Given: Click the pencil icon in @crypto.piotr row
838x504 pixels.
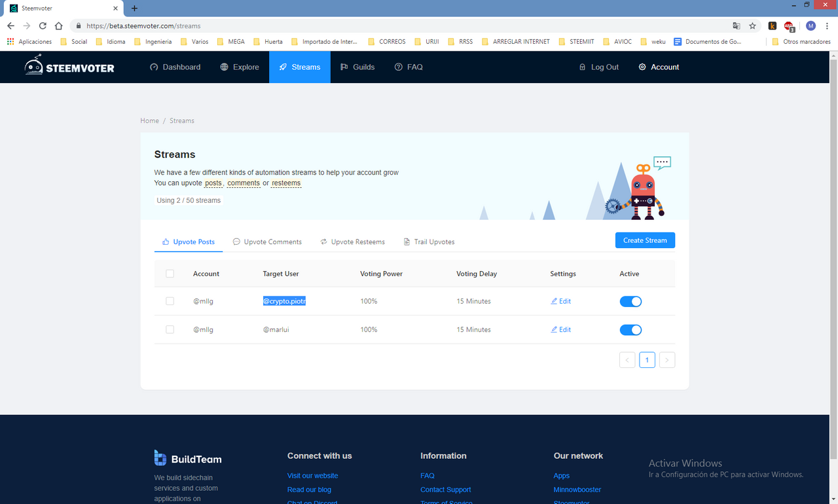Looking at the screenshot, I should coord(554,301).
